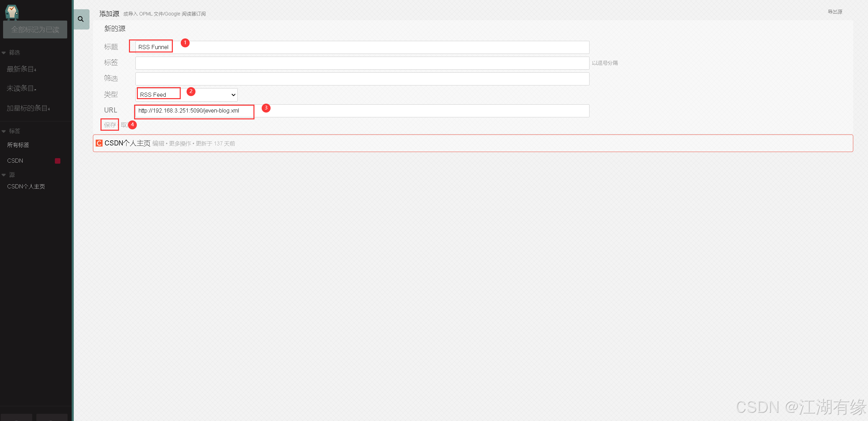This screenshot has height=421, width=868.
Task: Click the 标签 tags input field
Action: (362, 63)
